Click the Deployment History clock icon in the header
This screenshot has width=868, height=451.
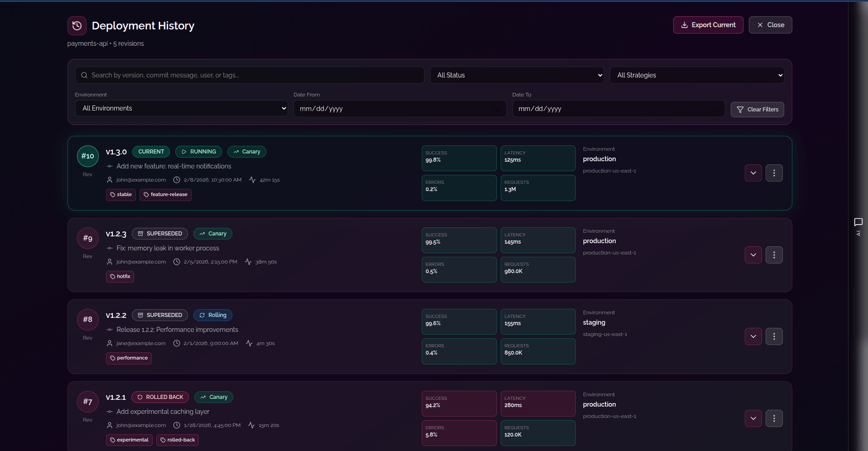click(x=76, y=26)
